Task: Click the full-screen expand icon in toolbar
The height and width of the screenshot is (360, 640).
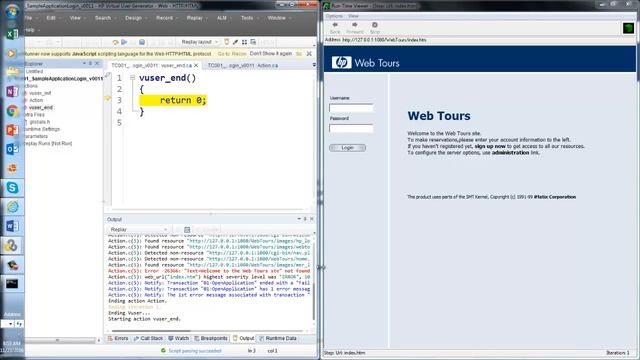Action: (x=244, y=42)
